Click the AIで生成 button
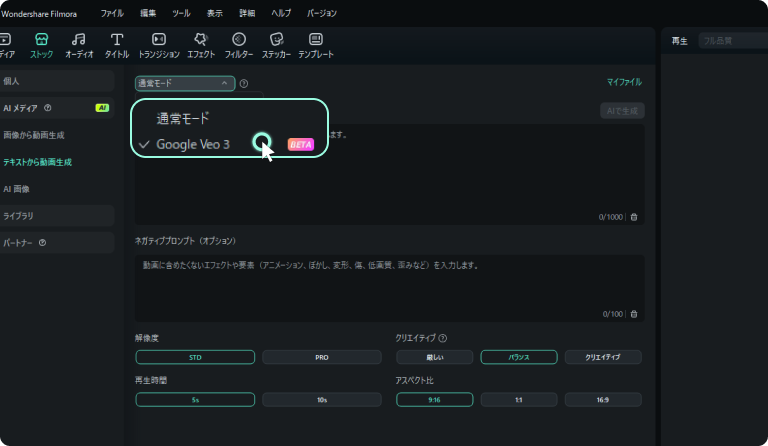 point(622,111)
